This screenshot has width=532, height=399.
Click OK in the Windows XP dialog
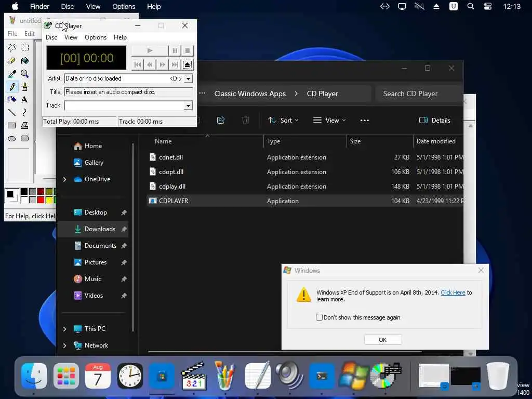pyautogui.click(x=383, y=340)
